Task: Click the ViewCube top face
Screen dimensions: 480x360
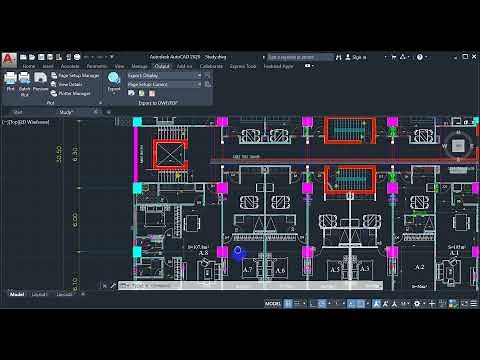Action: 458,146
